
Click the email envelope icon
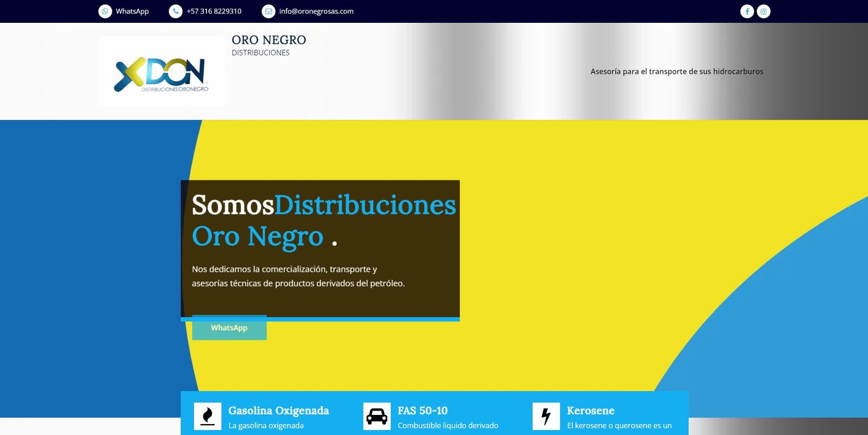pyautogui.click(x=269, y=11)
